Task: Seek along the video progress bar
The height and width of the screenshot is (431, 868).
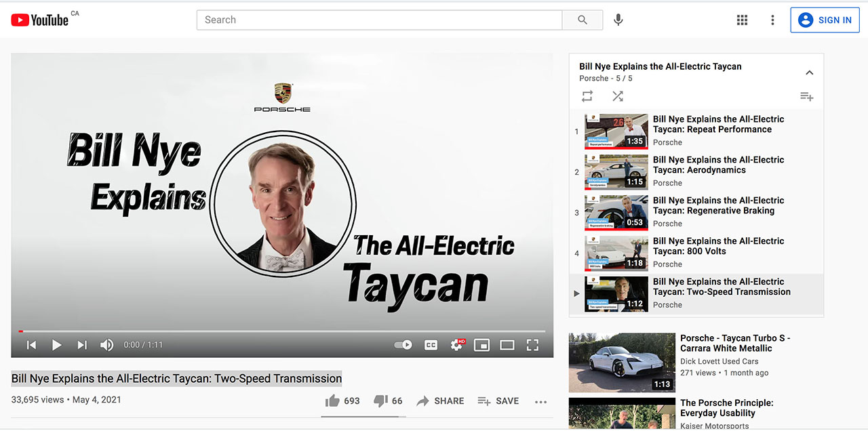Action: [282, 331]
